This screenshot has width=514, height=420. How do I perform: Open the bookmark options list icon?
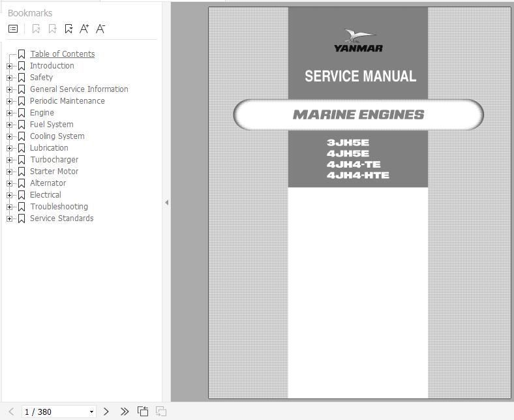13,29
